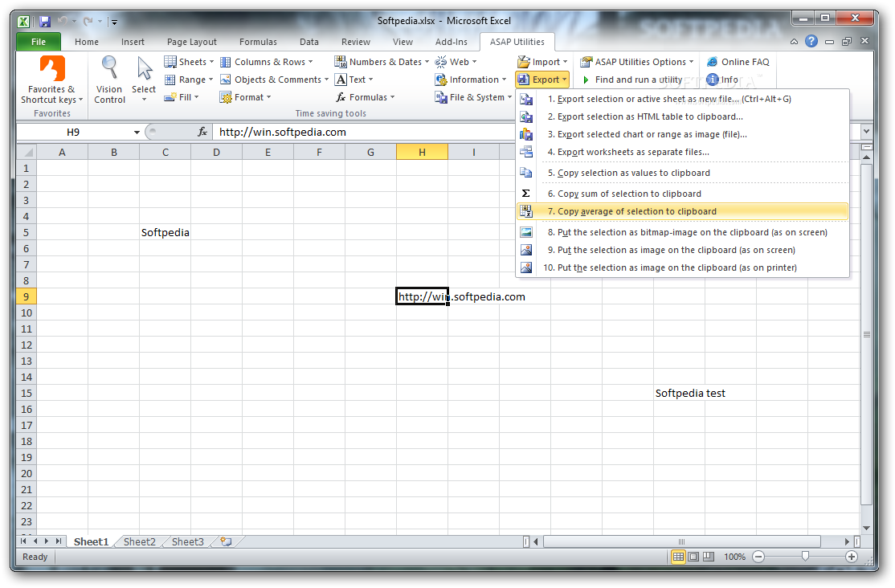Expand the Information dropdown
This screenshot has width=895, height=588.
(x=470, y=80)
